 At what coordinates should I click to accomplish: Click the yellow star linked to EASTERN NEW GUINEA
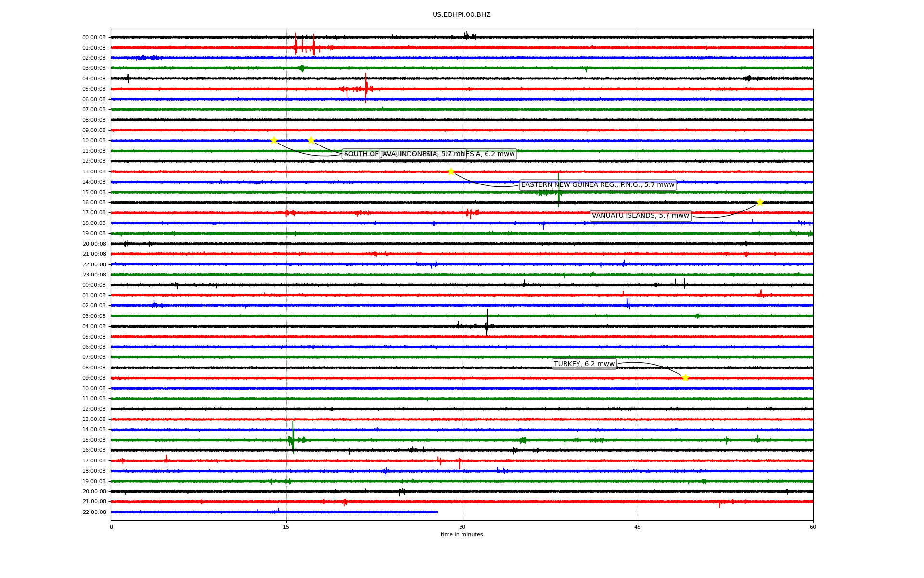451,171
